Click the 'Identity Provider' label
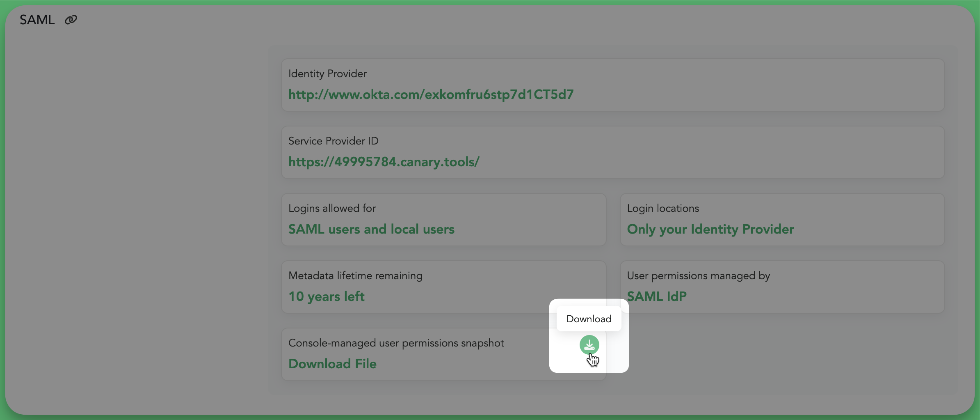Viewport: 980px width, 420px height. coord(327,73)
